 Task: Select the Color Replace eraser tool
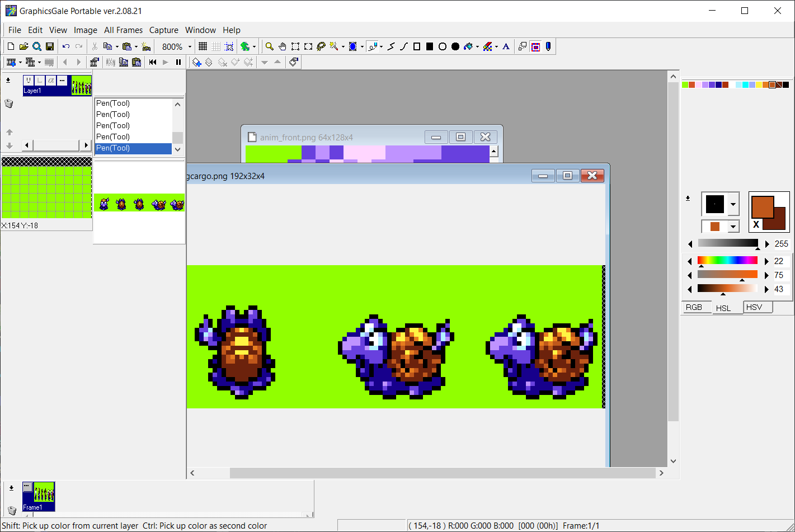click(487, 46)
